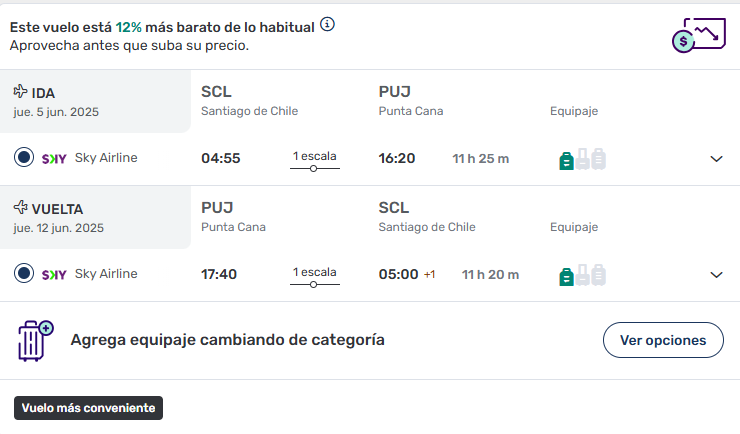Click the IDA outbound airplane icon
The height and width of the screenshot is (434, 740).
tap(20, 91)
